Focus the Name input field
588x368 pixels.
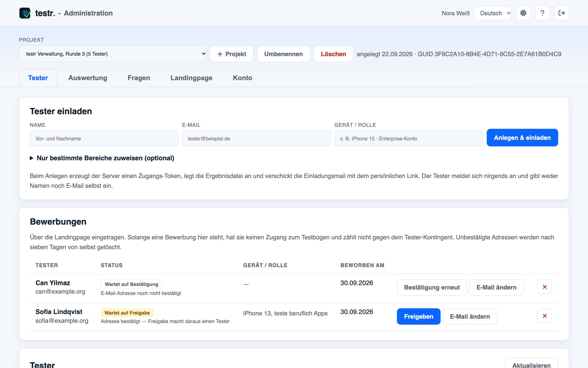(x=104, y=138)
